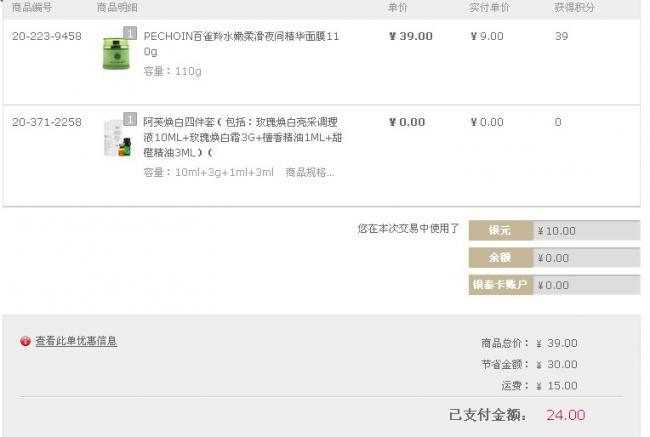Click the 银元 label tag
Image resolution: width=650 pixels, height=437 pixels.
500,231
